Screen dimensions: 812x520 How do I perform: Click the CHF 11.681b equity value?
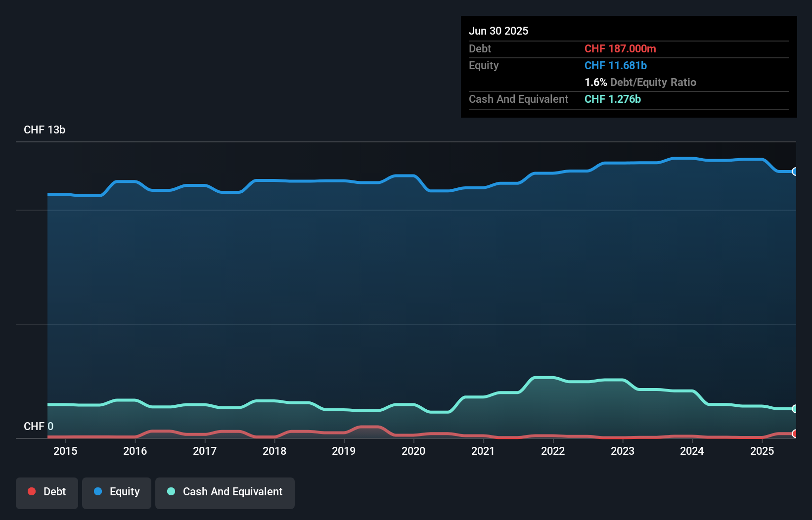[615, 66]
